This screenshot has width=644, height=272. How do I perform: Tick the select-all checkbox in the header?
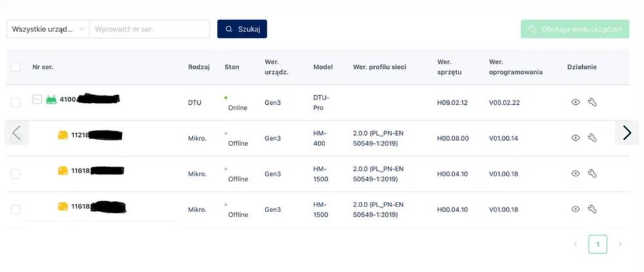tap(15, 67)
